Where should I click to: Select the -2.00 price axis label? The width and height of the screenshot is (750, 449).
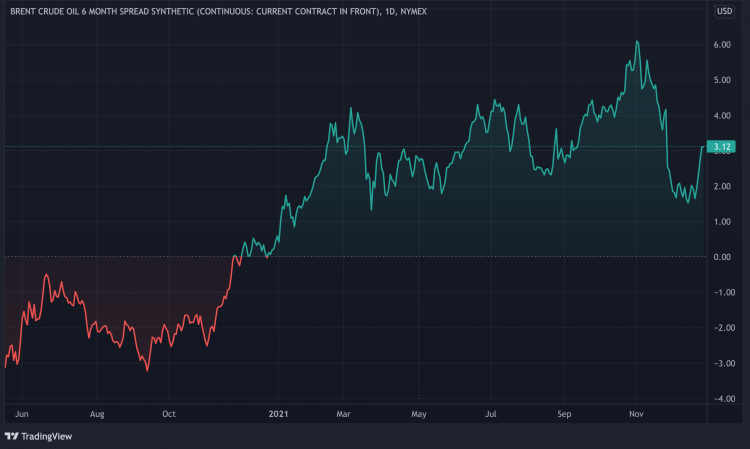pyautogui.click(x=724, y=328)
